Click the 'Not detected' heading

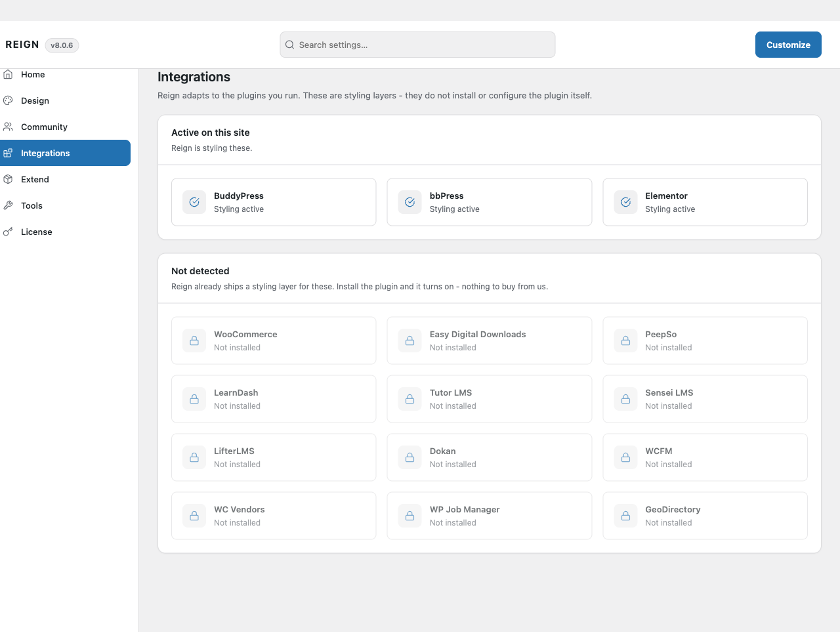point(200,271)
